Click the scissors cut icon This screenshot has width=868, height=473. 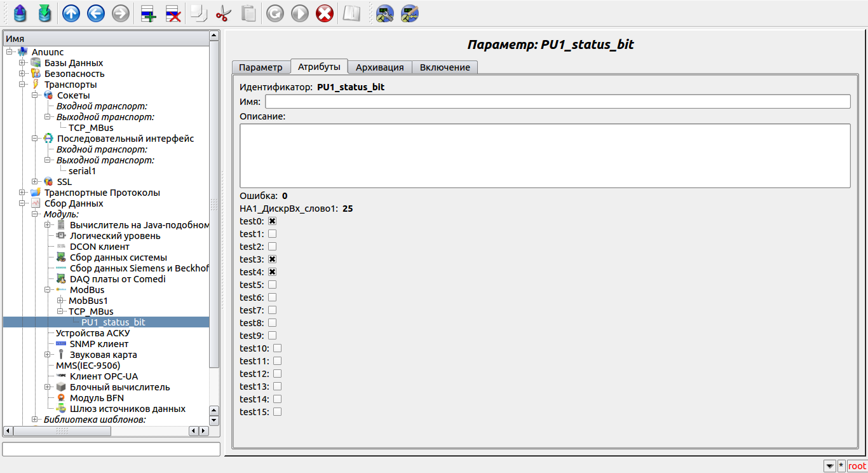tap(224, 13)
